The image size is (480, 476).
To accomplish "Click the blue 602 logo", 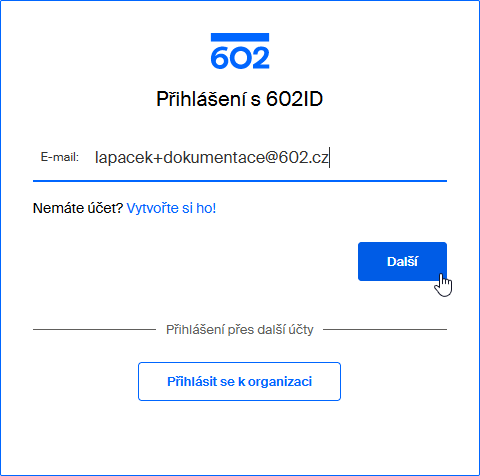I will pos(240,51).
